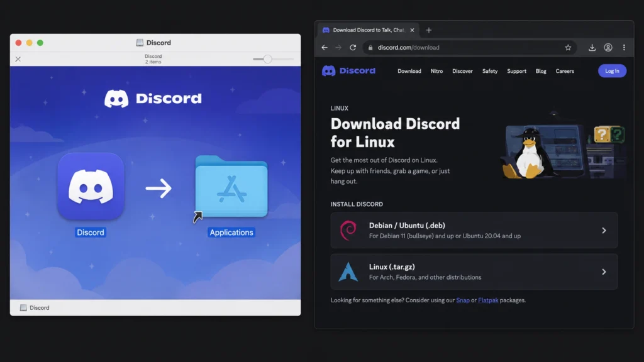This screenshot has width=644, height=362.
Task: Click the disk icon in installer title bar
Action: click(x=140, y=43)
